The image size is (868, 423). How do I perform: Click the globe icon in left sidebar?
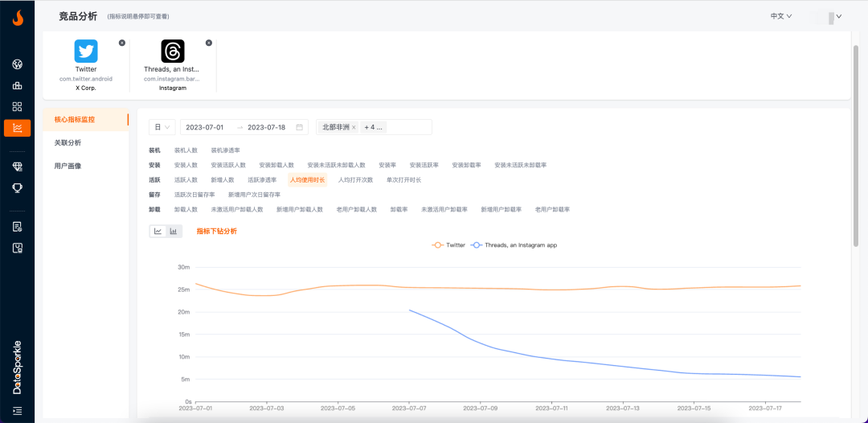point(17,64)
